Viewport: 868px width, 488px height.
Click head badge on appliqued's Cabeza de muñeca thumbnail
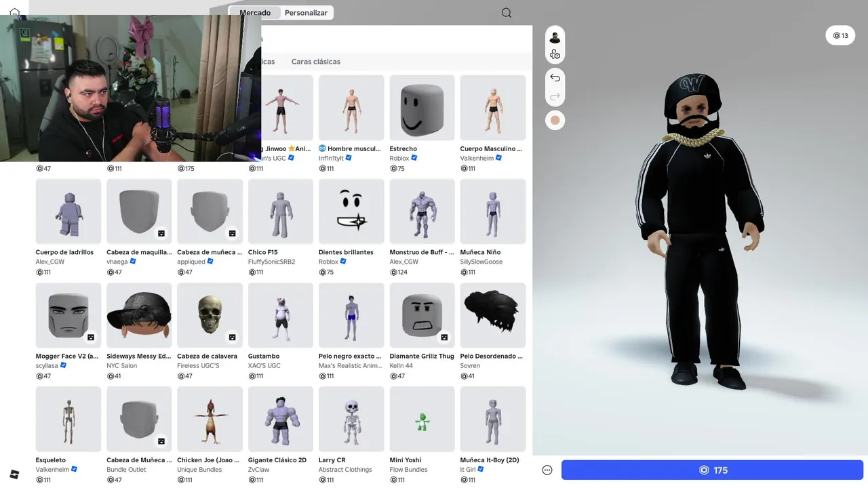232,233
